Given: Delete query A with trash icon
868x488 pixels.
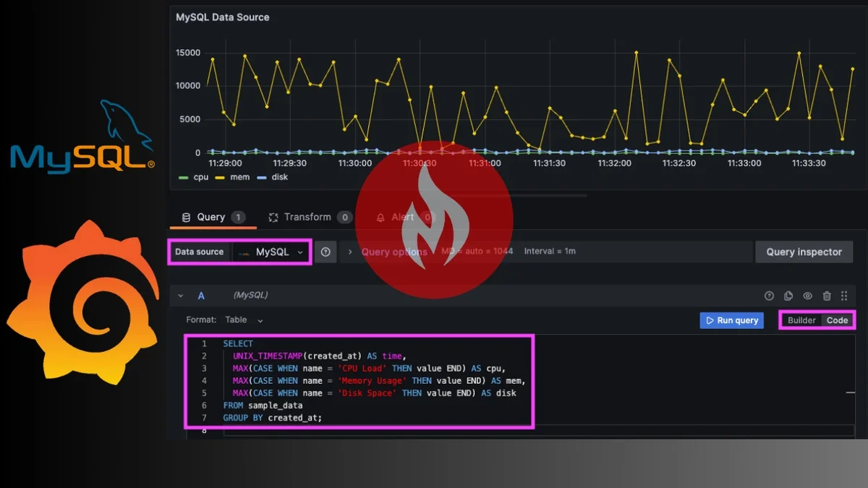Looking at the screenshot, I should click(x=827, y=296).
